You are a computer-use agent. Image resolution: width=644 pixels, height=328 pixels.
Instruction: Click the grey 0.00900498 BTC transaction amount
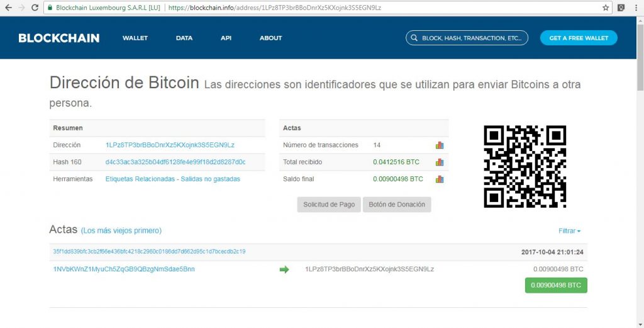point(558,269)
